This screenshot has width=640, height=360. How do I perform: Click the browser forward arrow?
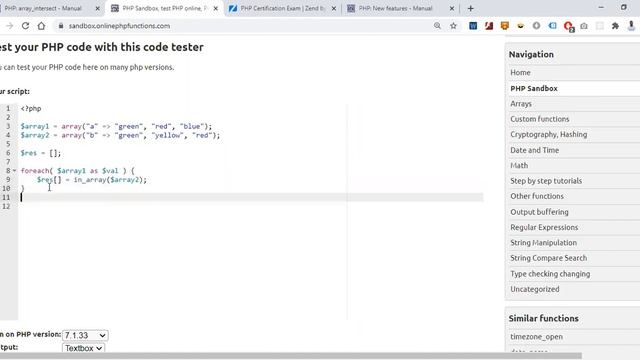tap(9, 26)
